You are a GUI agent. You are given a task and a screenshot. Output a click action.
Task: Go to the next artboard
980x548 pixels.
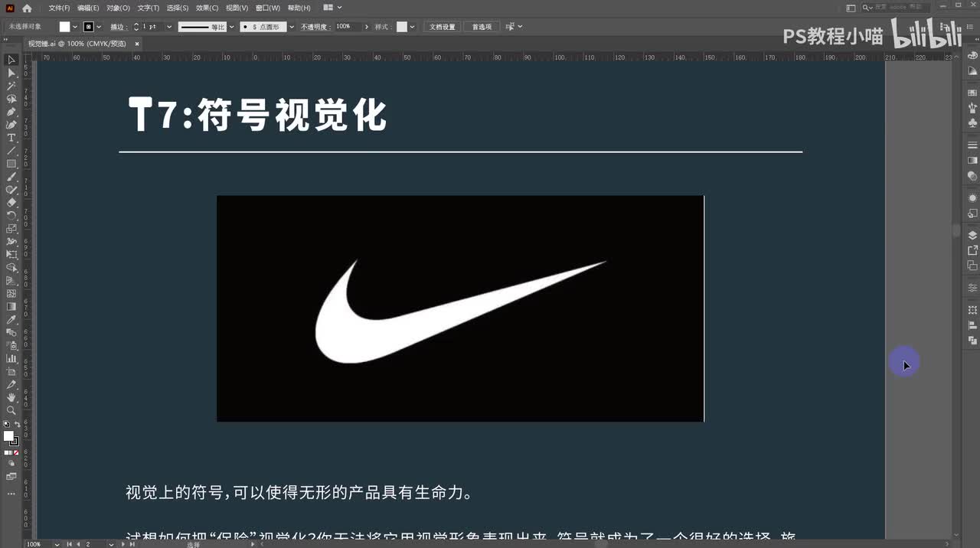pyautogui.click(x=123, y=544)
